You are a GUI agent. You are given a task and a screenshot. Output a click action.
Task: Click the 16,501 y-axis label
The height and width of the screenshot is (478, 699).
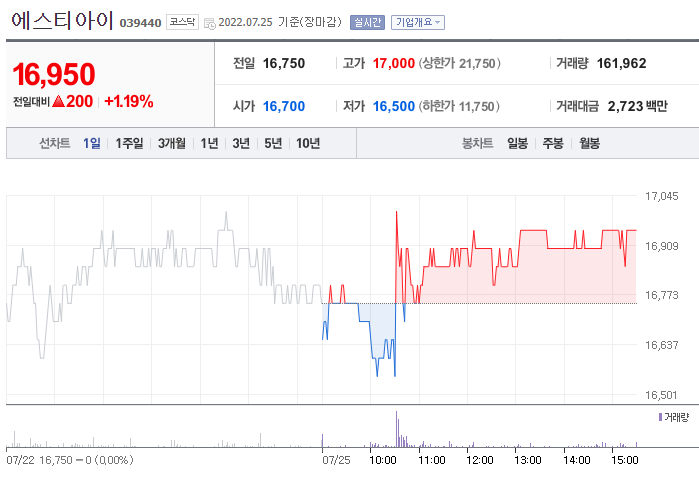(662, 395)
